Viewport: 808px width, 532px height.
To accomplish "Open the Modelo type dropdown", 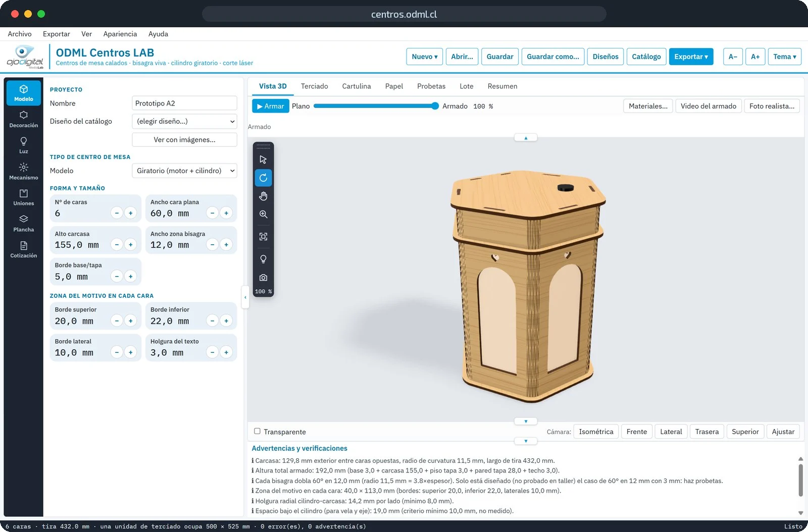I will pyautogui.click(x=184, y=171).
